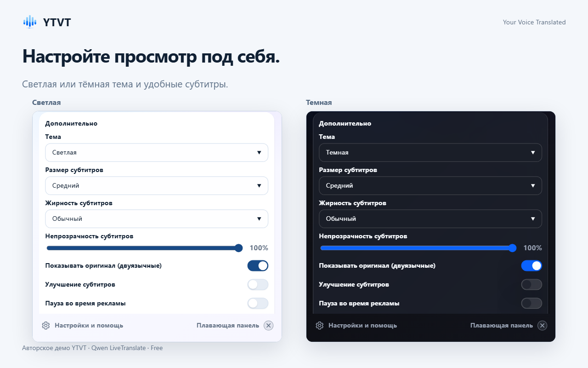
Task: Click the Темная heading above dark panel
Action: (319, 102)
